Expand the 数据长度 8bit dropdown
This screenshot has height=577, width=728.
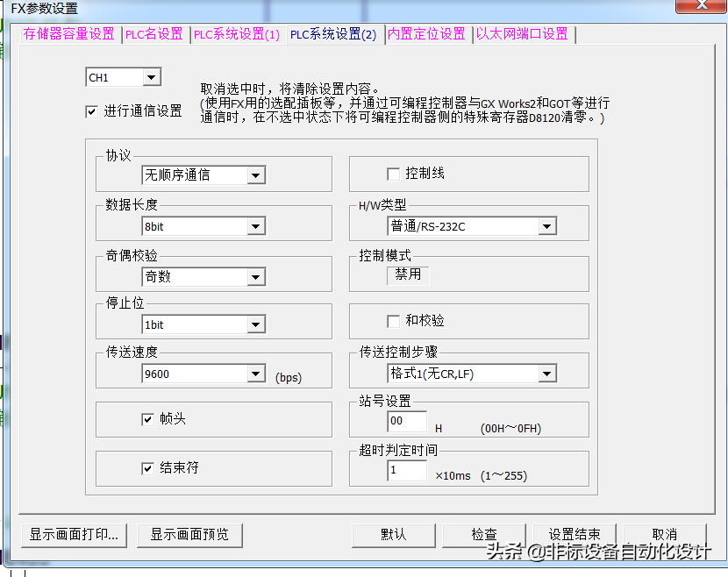(x=255, y=227)
